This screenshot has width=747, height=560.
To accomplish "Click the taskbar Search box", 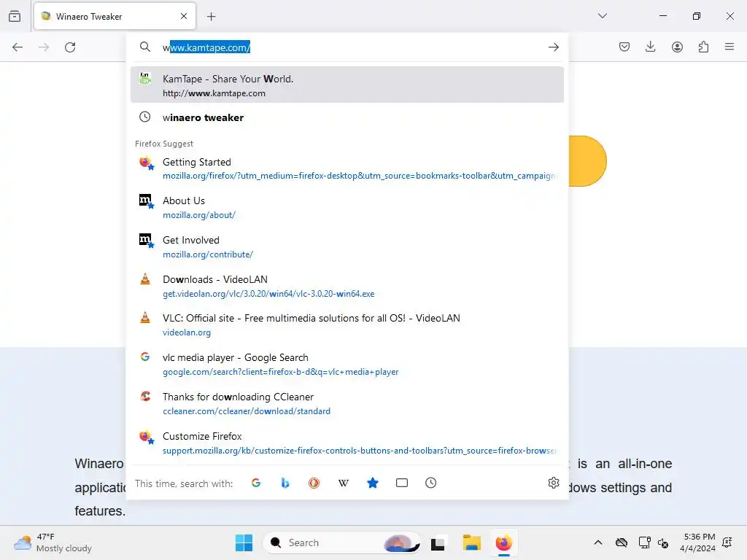I will [341, 542].
